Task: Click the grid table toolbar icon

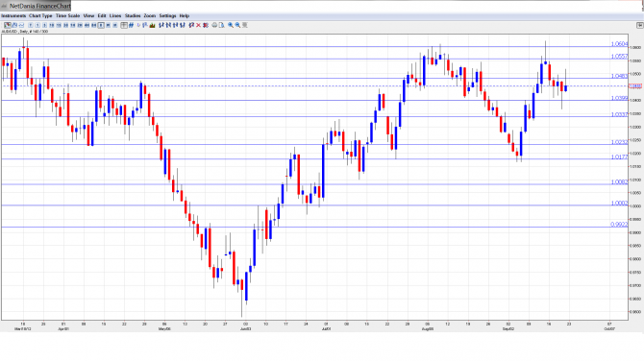Action: point(124,25)
